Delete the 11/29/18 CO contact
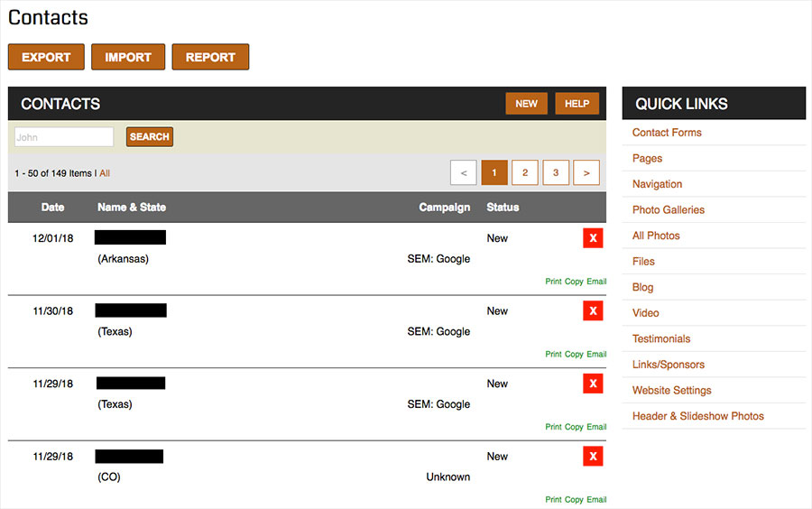This screenshot has height=509, width=812. 593,456
